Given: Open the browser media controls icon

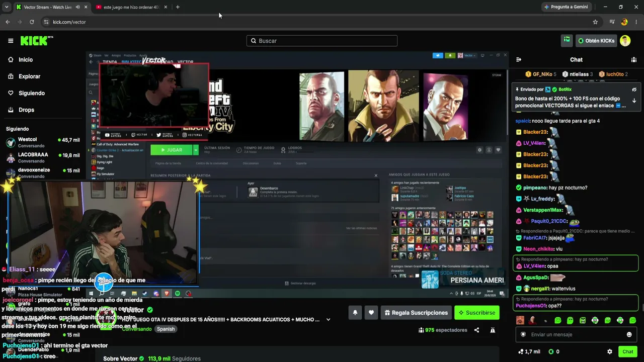Looking at the screenshot, I should pyautogui.click(x=612, y=22).
